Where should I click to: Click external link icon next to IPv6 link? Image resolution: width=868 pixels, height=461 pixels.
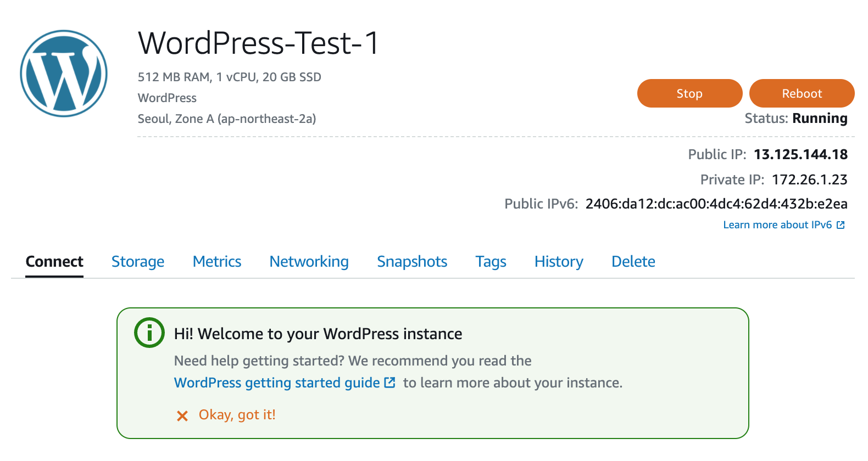[x=841, y=225]
